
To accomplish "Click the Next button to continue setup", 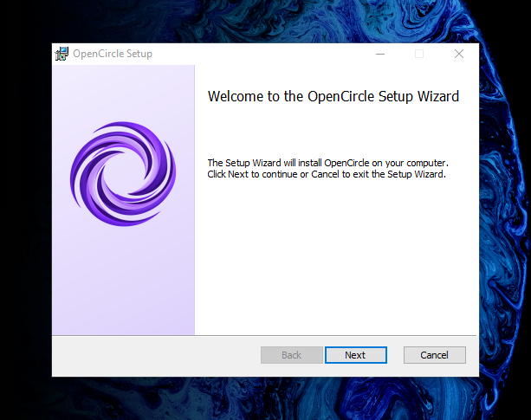I will pyautogui.click(x=355, y=355).
